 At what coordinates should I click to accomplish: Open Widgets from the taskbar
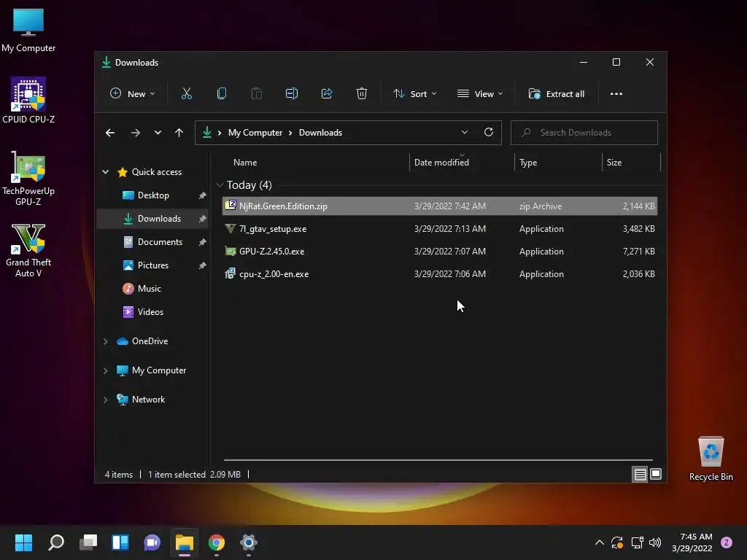click(120, 542)
